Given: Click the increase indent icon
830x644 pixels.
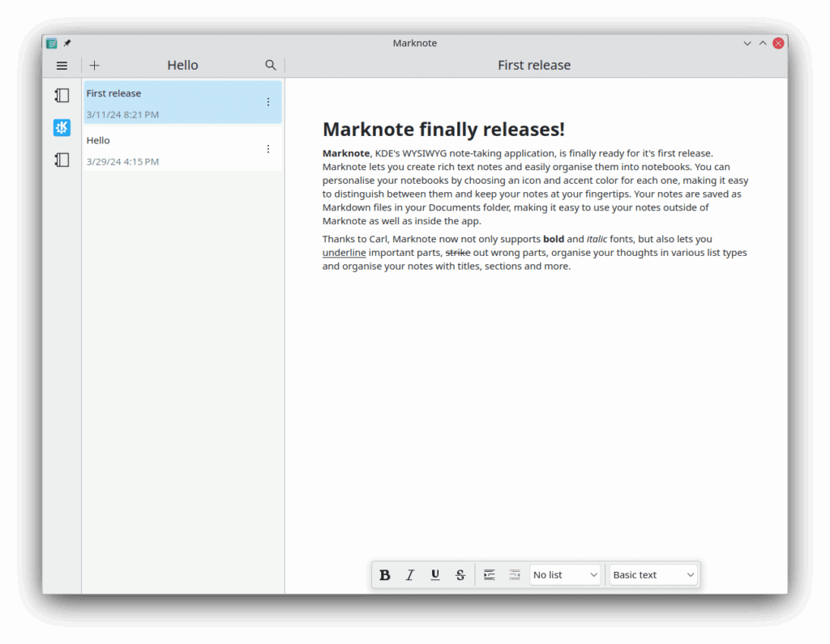Looking at the screenshot, I should (x=490, y=574).
